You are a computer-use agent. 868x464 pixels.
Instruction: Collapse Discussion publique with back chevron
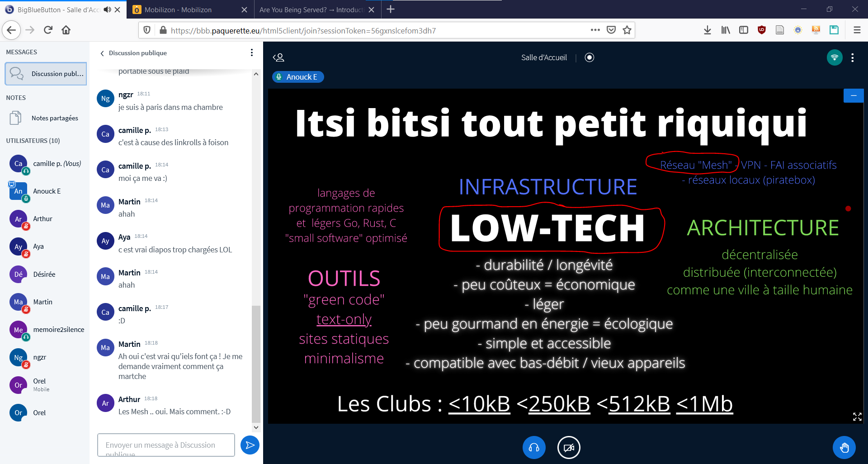[x=102, y=53]
